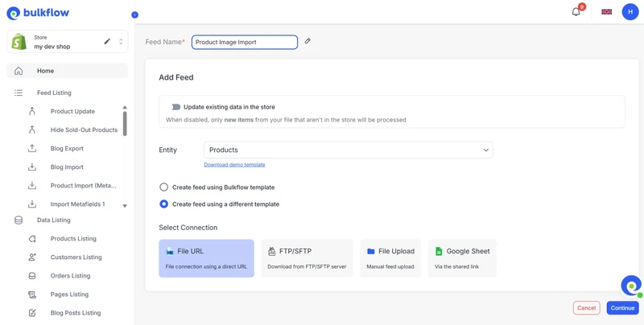Click the Data Listing database icon
Screen dimensions: 644x325
point(19,220)
